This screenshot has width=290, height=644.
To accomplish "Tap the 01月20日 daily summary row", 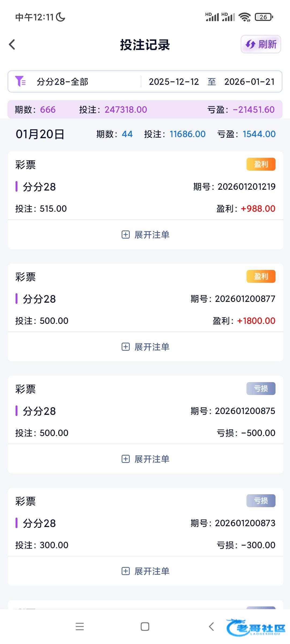I will coord(145,134).
